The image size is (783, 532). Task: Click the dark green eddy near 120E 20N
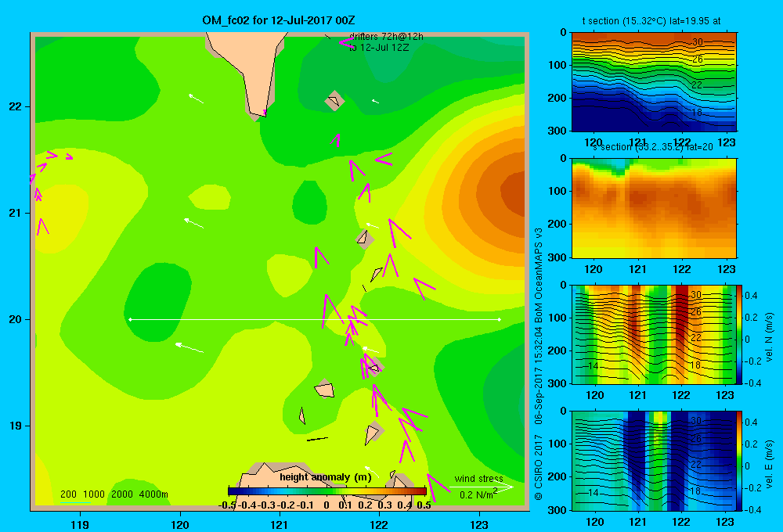coord(157,302)
